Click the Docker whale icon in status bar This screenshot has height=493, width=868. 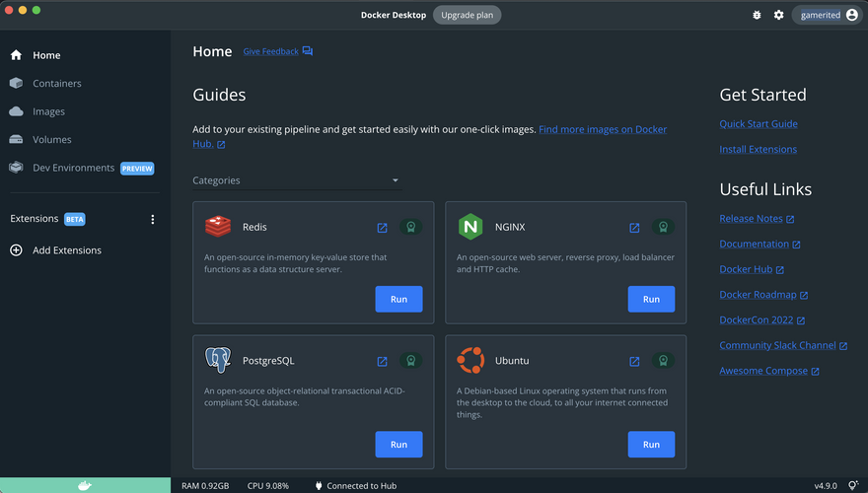[85, 485]
